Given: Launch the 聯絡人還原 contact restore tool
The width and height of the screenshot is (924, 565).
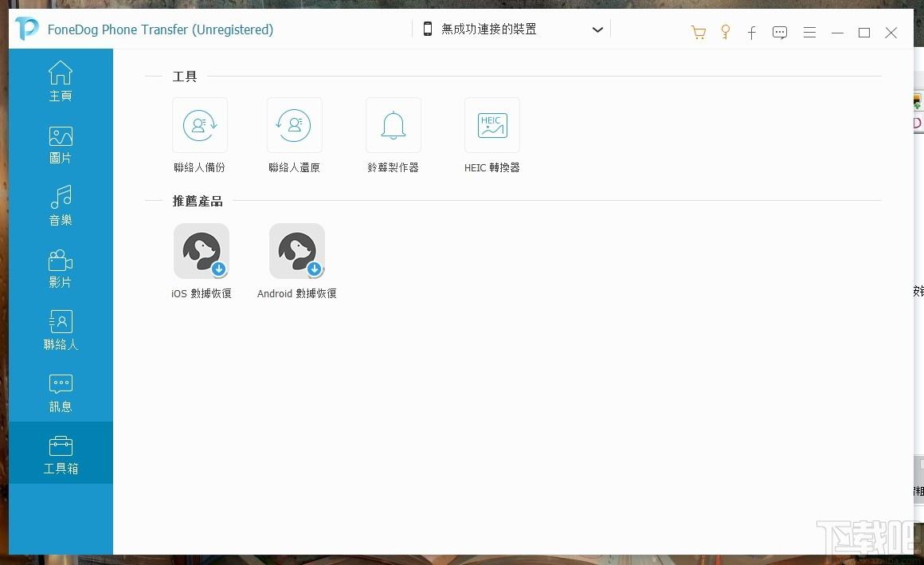Looking at the screenshot, I should 294,125.
